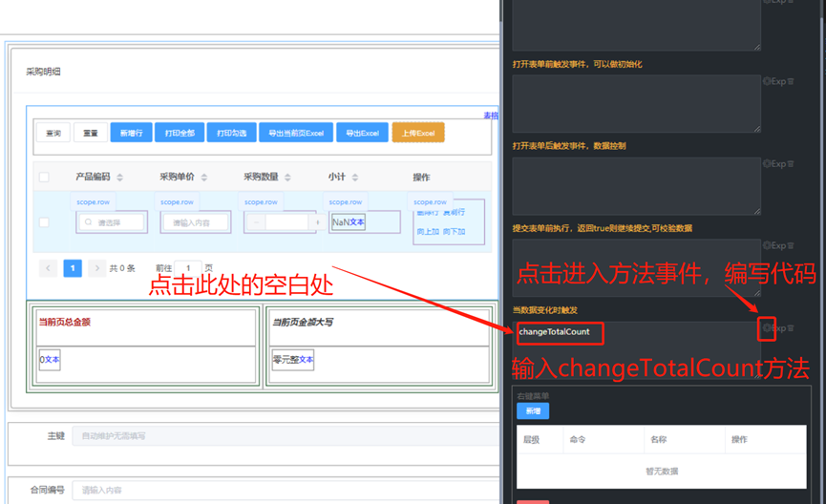Click the 复制行 link in 操作 column
This screenshot has width=826, height=504.
[x=454, y=212]
